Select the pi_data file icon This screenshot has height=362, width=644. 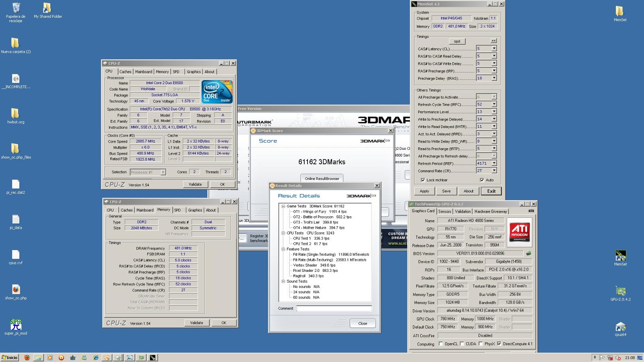16,219
